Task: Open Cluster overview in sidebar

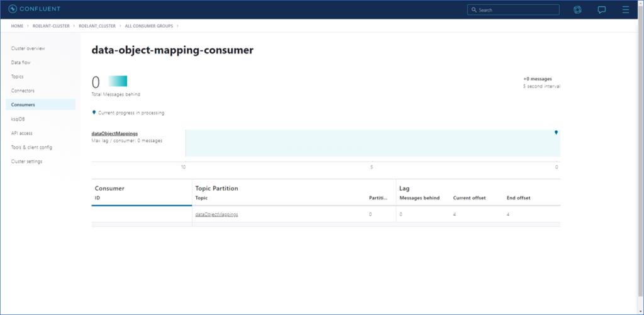Action: 28,48
